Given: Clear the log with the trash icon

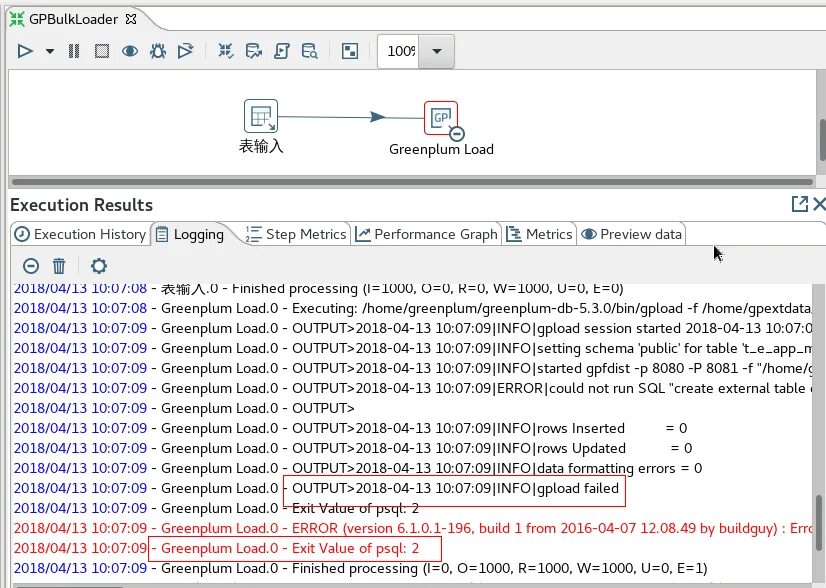Looking at the screenshot, I should coord(59,266).
